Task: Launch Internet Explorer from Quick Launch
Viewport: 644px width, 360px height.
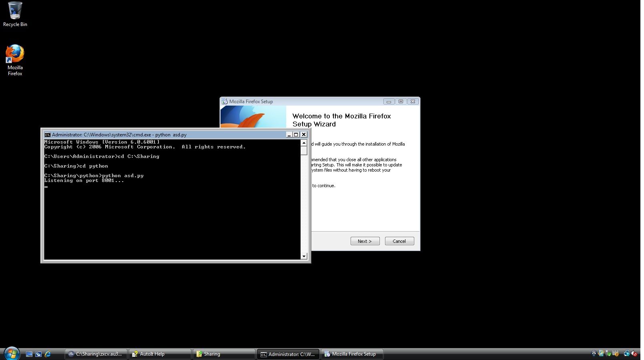Action: click(x=48, y=354)
